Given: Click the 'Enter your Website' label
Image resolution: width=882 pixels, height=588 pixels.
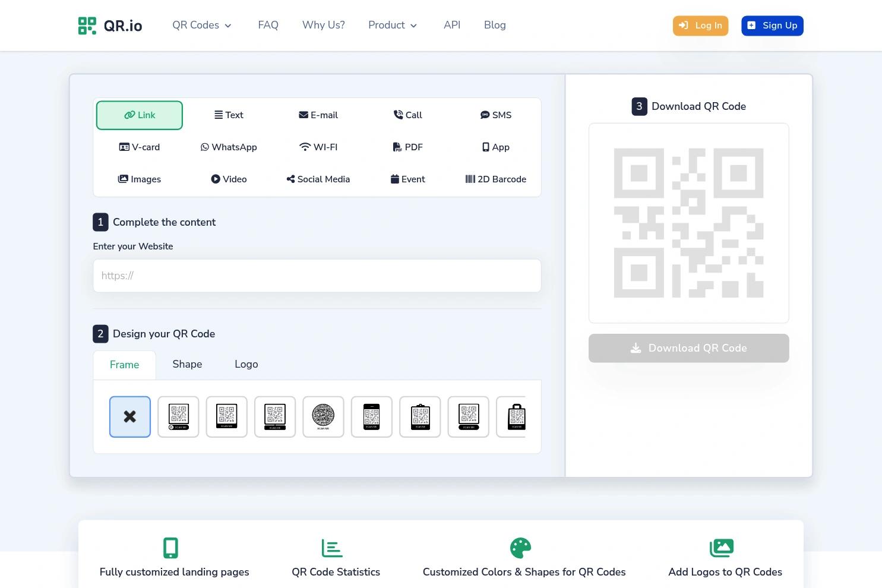Looking at the screenshot, I should pyautogui.click(x=133, y=246).
